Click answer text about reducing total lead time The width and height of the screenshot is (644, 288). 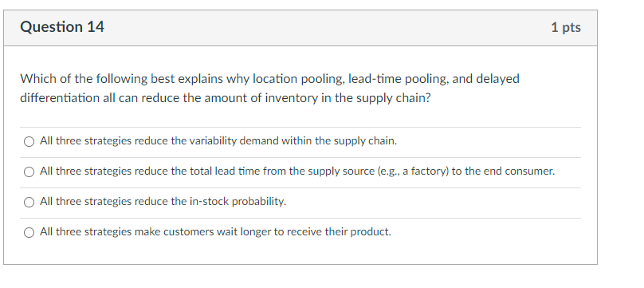coord(297,172)
